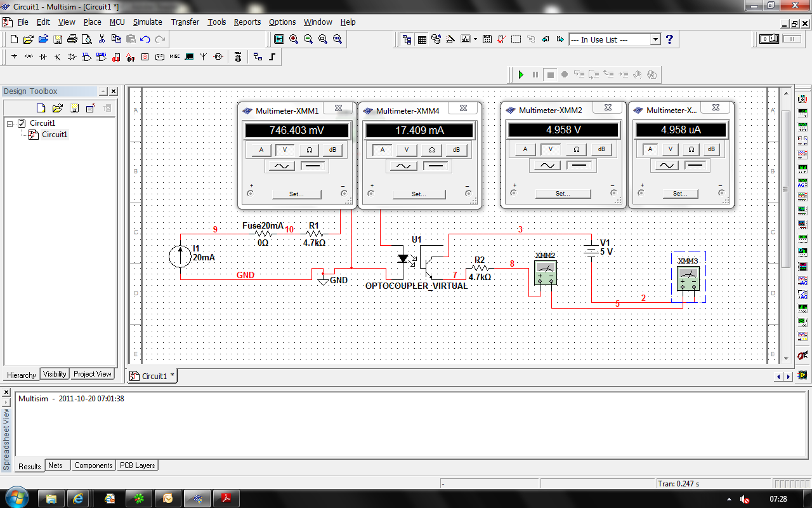Pause the simulation
Image resolution: width=812 pixels, height=508 pixels.
point(535,74)
